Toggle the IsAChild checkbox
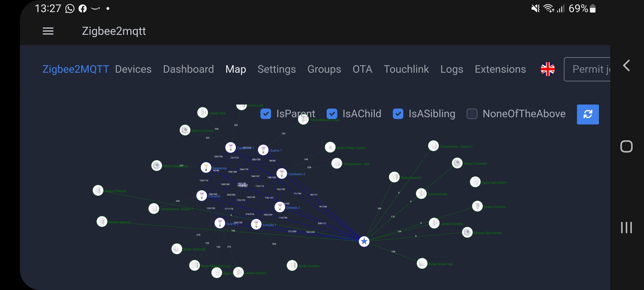This screenshot has width=644, height=290. (x=332, y=114)
